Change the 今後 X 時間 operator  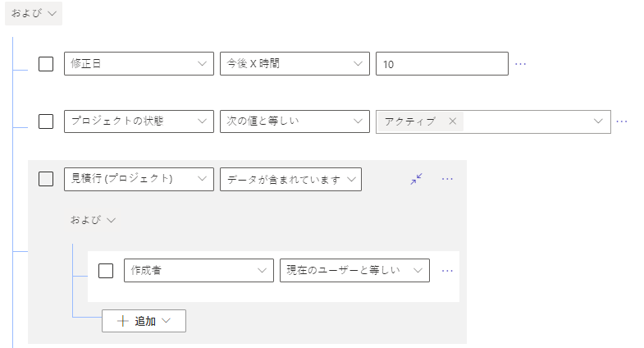pos(294,64)
